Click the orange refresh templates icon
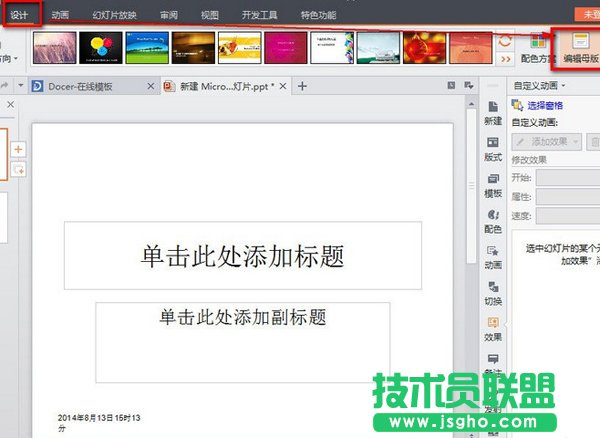The height and width of the screenshot is (438, 600). click(505, 41)
